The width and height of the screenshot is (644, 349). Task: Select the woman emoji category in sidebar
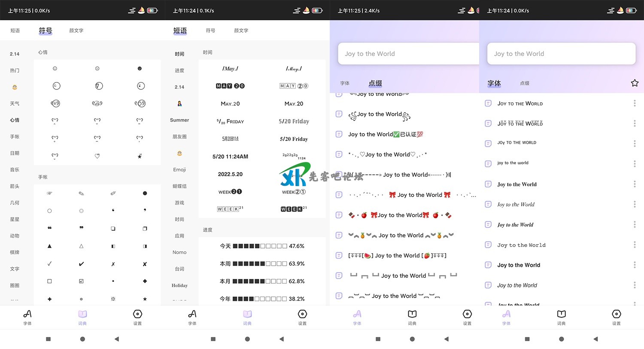(179, 104)
